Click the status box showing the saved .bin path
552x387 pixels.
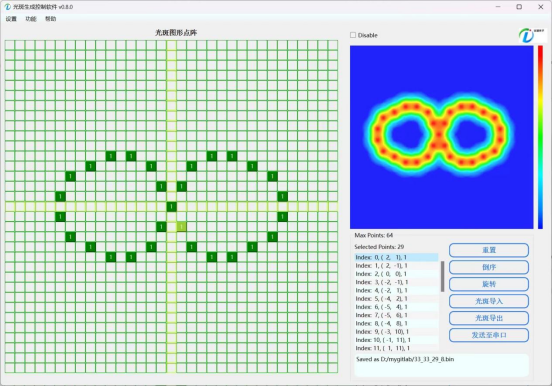click(441, 365)
